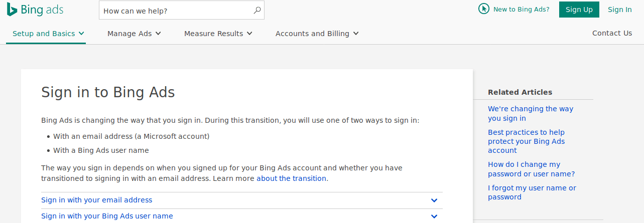Click the cursor icon beside New to Bing Ads
Viewport: 644px width, 223px height.
484,9
